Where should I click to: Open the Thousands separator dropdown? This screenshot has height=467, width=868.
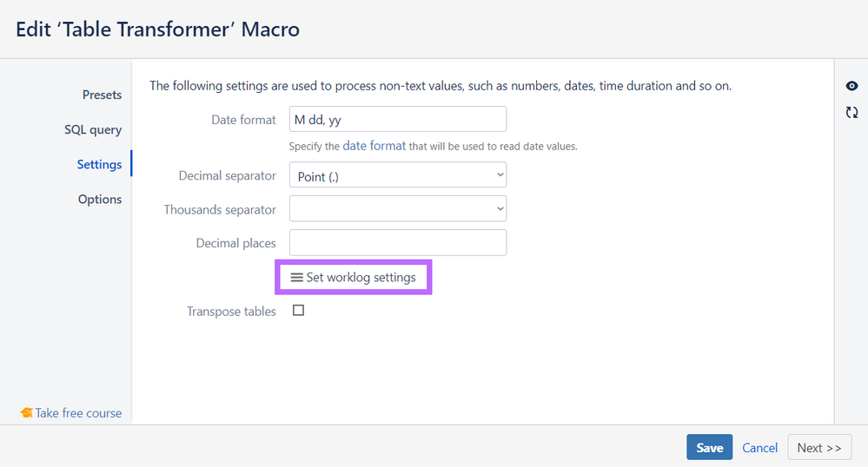397,209
